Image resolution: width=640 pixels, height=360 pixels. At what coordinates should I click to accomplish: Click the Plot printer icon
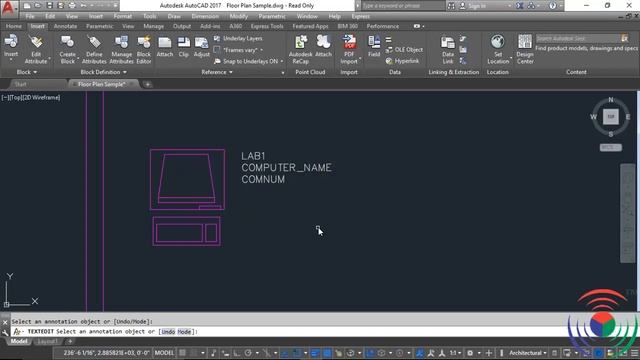pos(72,6)
